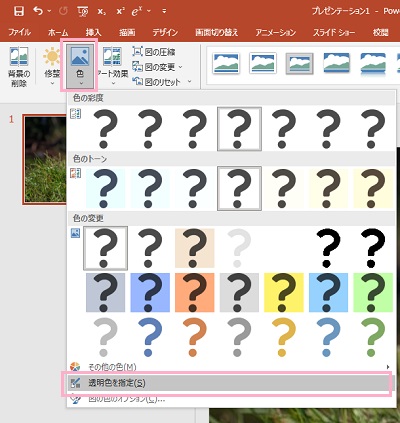Open その他の色(M) menu item
This screenshot has height=423, width=400.
230,367
